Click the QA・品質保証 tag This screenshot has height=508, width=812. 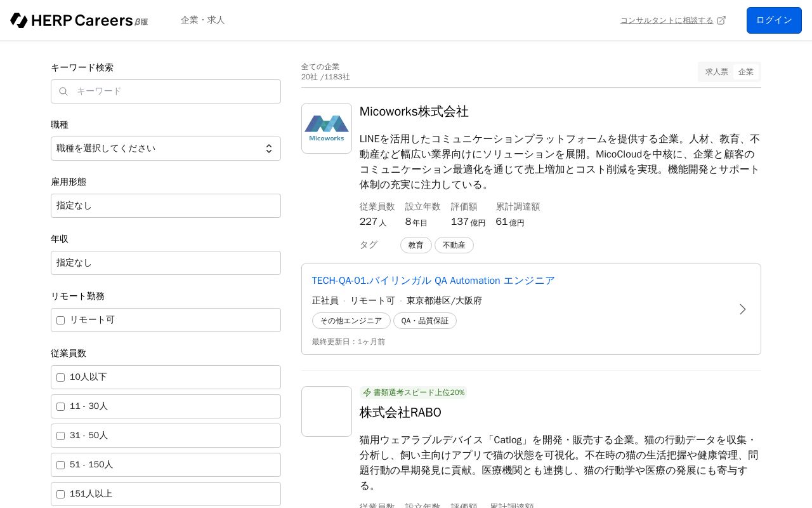425,321
